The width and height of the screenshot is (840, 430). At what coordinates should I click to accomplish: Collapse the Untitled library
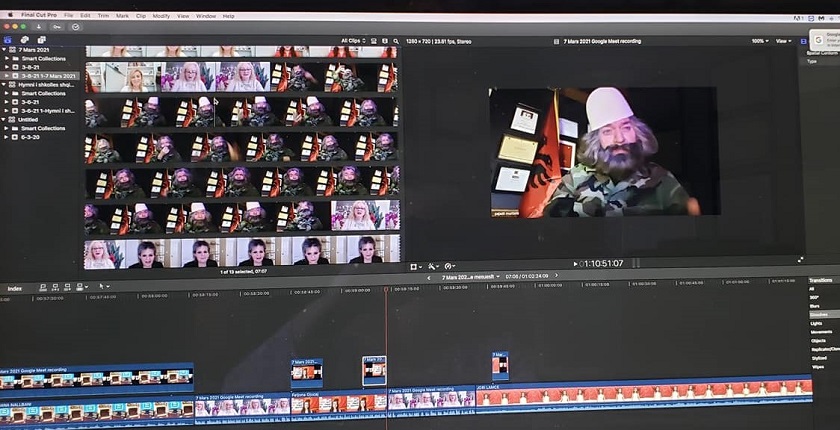click(x=4, y=119)
